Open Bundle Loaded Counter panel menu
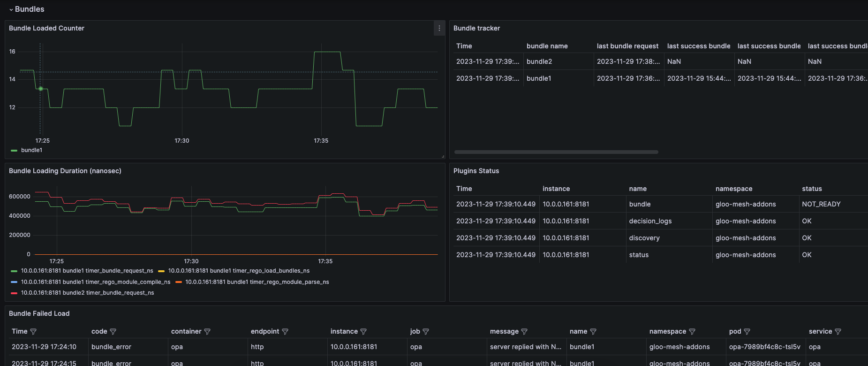This screenshot has height=366, width=868. [x=439, y=28]
